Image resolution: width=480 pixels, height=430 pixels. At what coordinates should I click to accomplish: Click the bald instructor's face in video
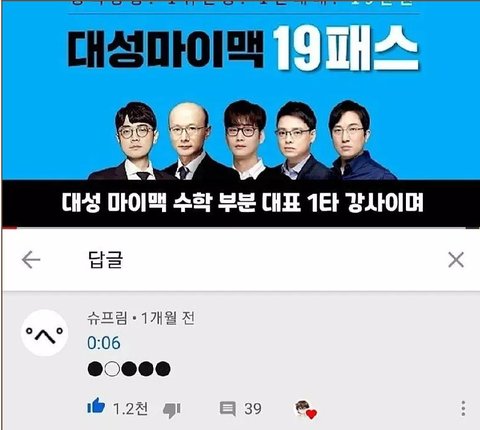[187, 133]
